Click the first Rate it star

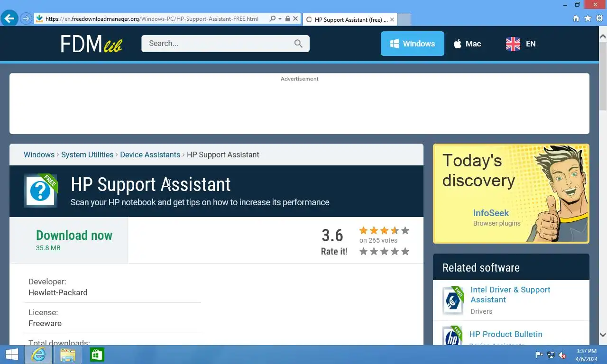pos(363,251)
